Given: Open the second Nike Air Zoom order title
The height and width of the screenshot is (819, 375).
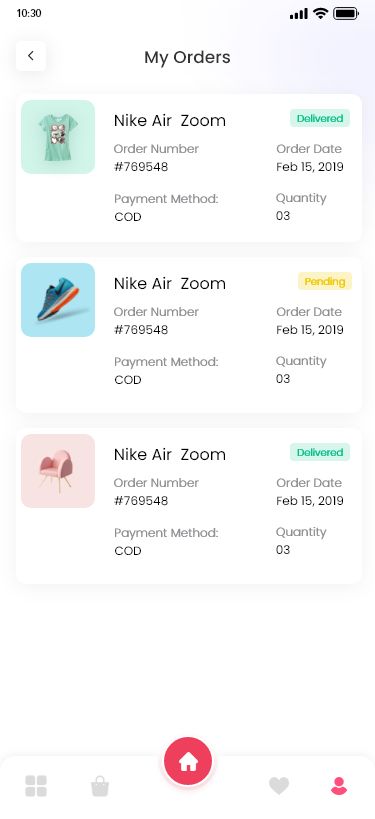Looking at the screenshot, I should pyautogui.click(x=170, y=284).
